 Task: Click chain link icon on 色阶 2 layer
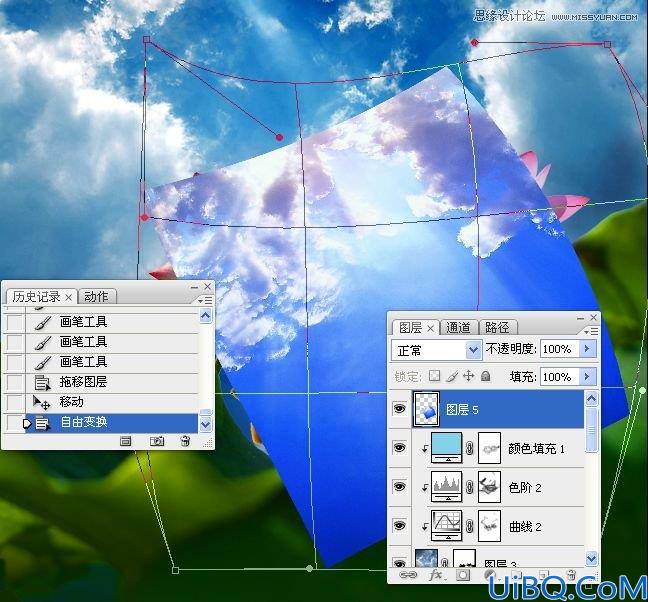(469, 487)
